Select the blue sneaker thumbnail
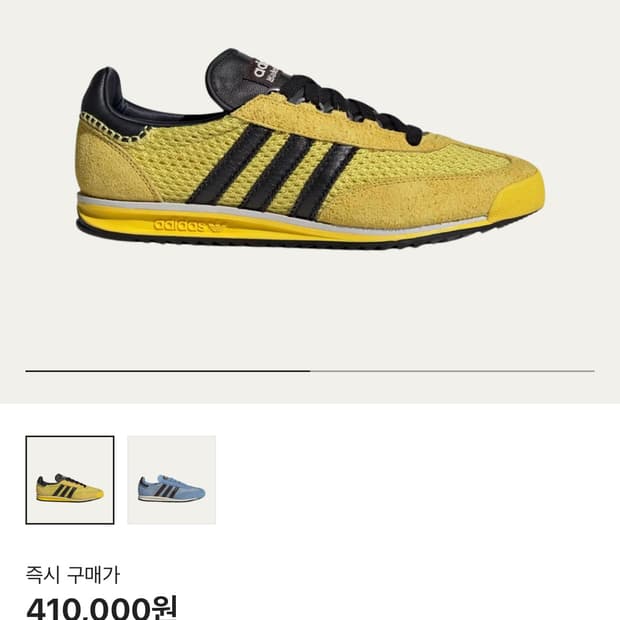Screen dimensions: 620x620 point(172,480)
